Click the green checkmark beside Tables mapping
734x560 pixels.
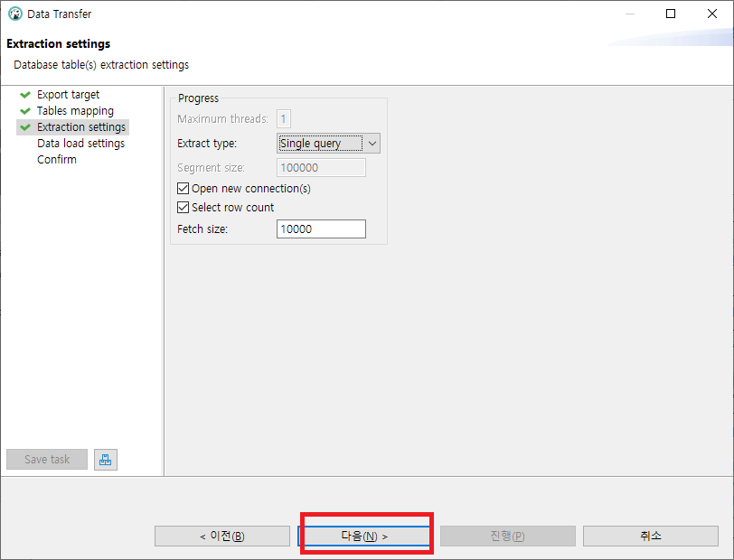[25, 111]
